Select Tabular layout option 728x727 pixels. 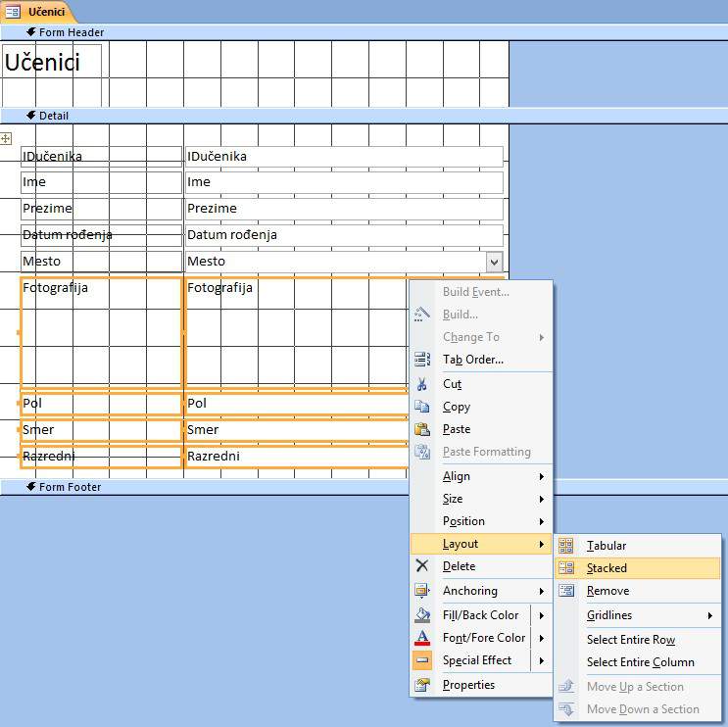(x=638, y=546)
